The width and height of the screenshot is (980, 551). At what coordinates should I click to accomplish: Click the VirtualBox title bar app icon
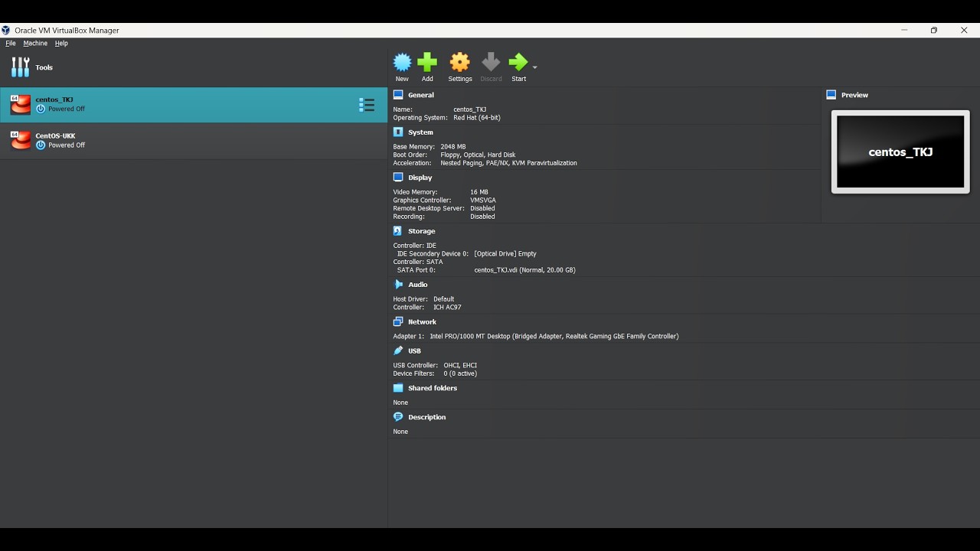tap(6, 31)
